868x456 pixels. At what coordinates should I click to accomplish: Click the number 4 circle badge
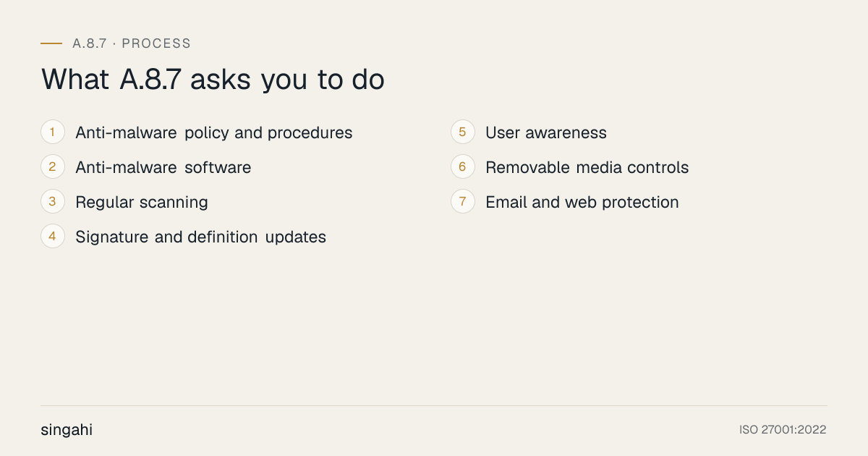53,237
